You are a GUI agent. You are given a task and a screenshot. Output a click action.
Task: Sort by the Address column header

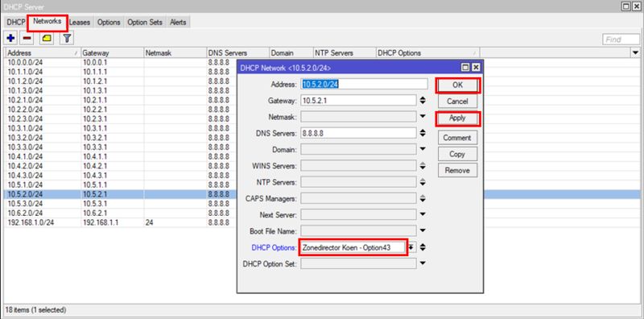[43, 53]
